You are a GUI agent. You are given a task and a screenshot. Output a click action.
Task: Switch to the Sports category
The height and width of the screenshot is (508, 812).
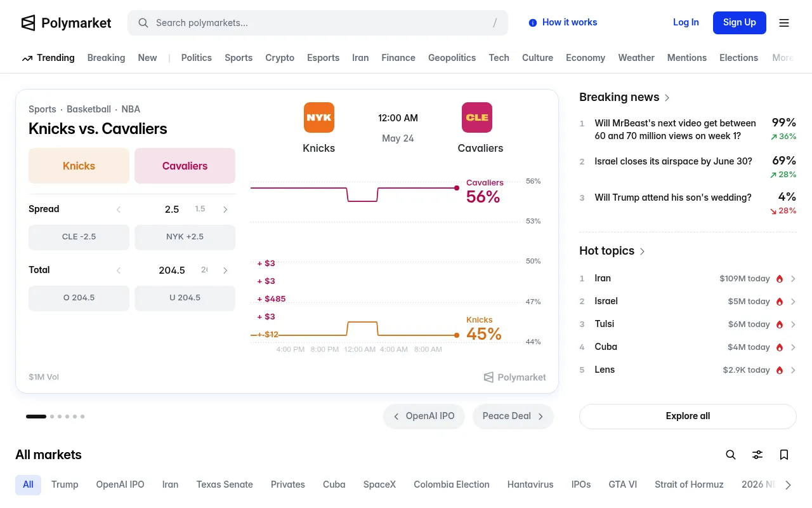[x=239, y=58]
